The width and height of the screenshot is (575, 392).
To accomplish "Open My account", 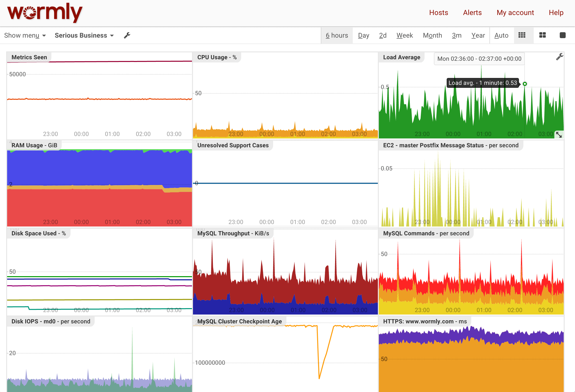I will pyautogui.click(x=515, y=13).
